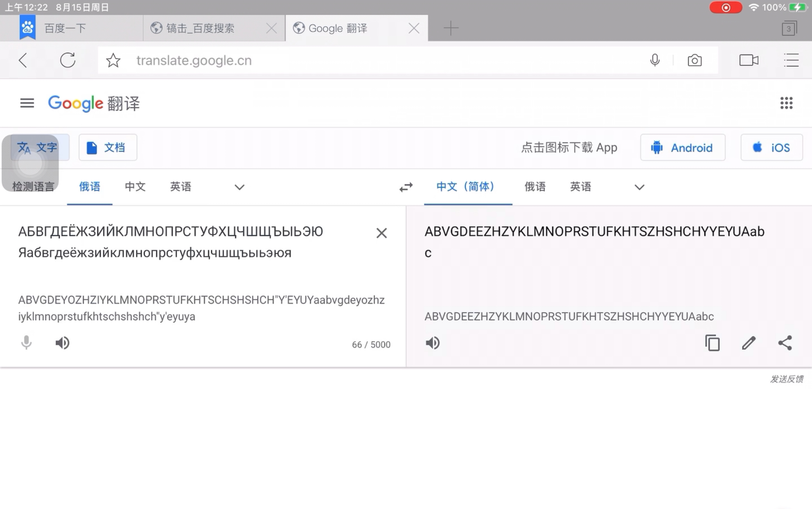812x509 pixels.
Task: Expand the source language list
Action: [239, 187]
